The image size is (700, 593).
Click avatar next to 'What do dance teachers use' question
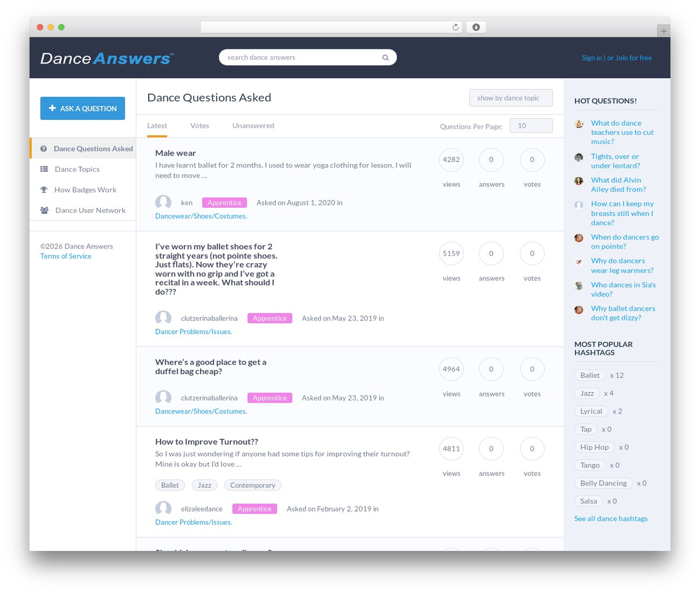[579, 124]
